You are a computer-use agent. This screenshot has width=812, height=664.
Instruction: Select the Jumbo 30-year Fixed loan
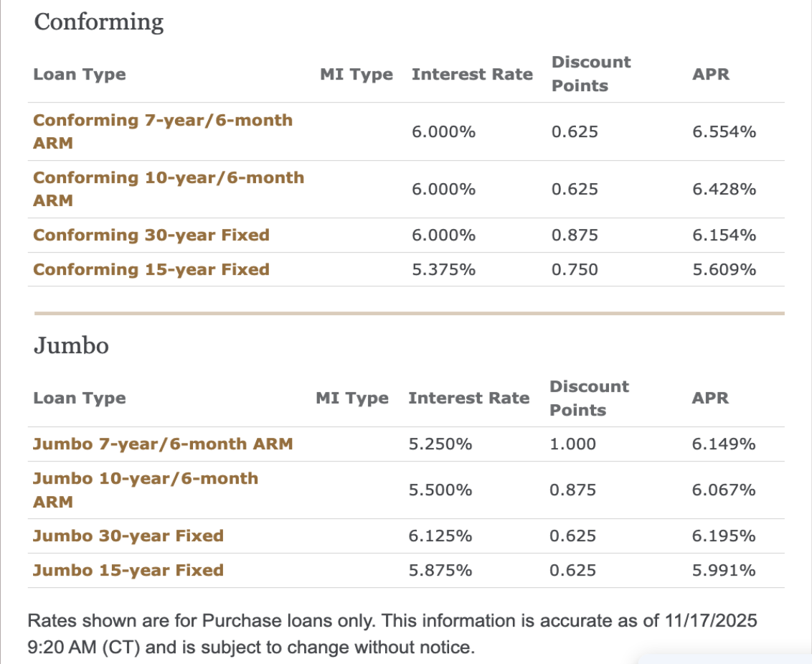(128, 536)
